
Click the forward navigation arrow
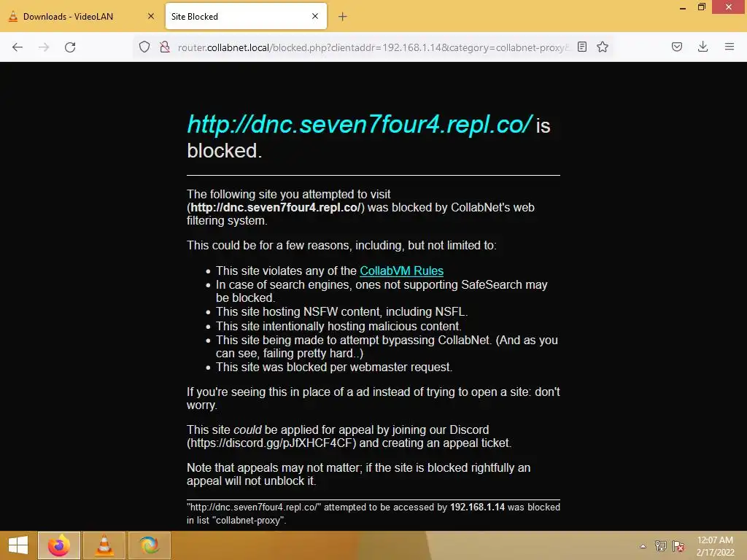[44, 47]
